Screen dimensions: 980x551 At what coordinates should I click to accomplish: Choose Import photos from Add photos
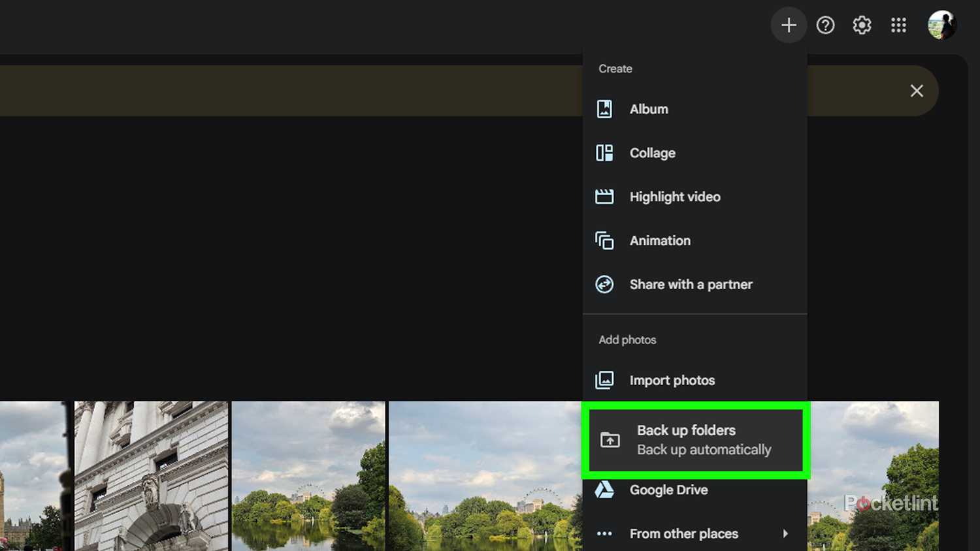[x=672, y=380]
